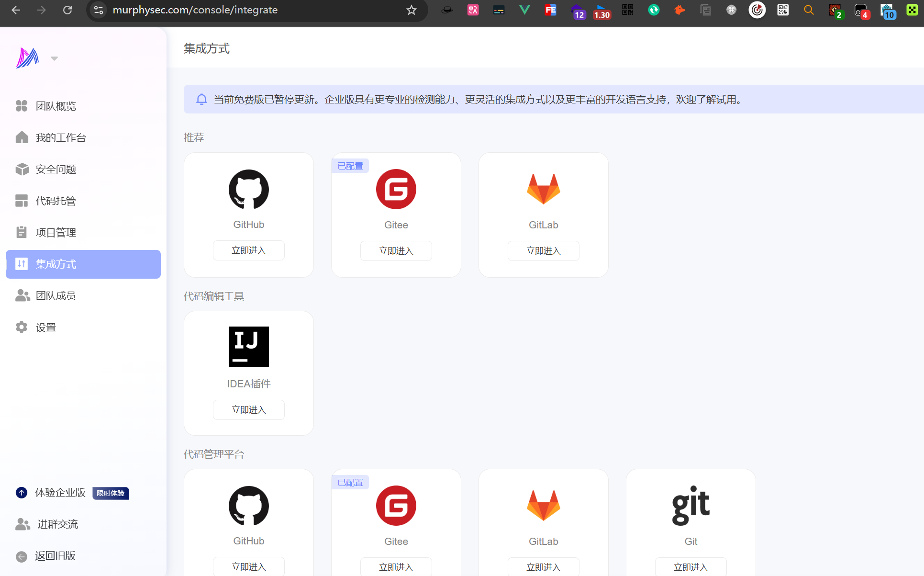Click the bell icon in the notice banner
Image resolution: width=924 pixels, height=576 pixels.
(x=201, y=99)
